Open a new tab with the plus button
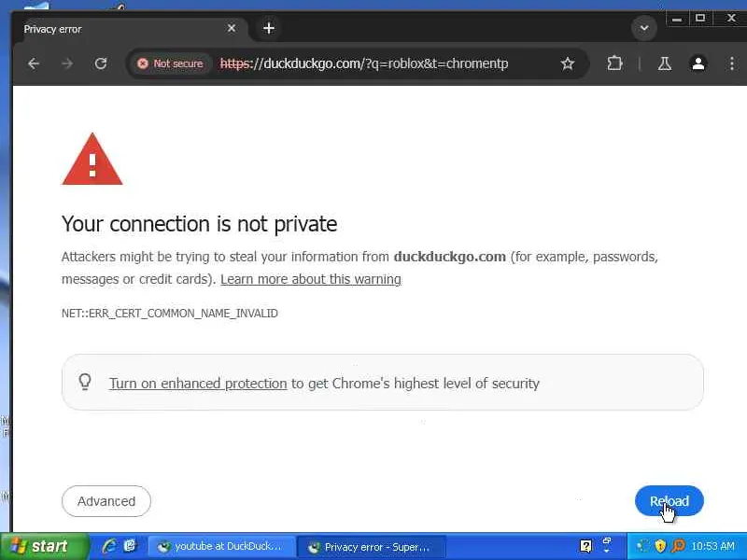Viewport: 747px width, 560px height. pos(269,28)
